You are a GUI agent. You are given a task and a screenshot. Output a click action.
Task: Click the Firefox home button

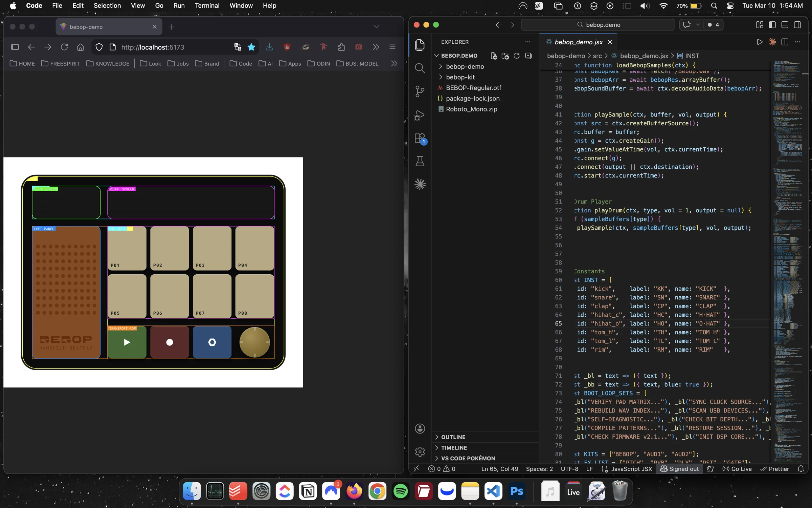coord(81,47)
